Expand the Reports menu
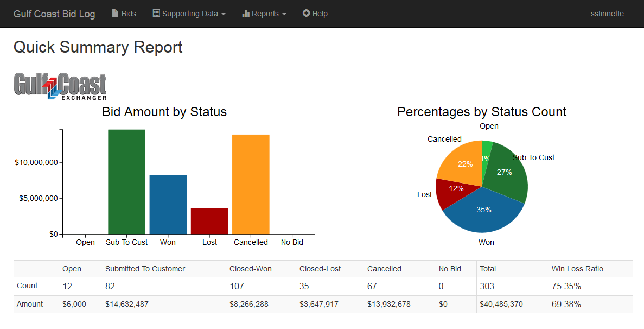Viewport: 644px width, 329px height. coord(264,13)
